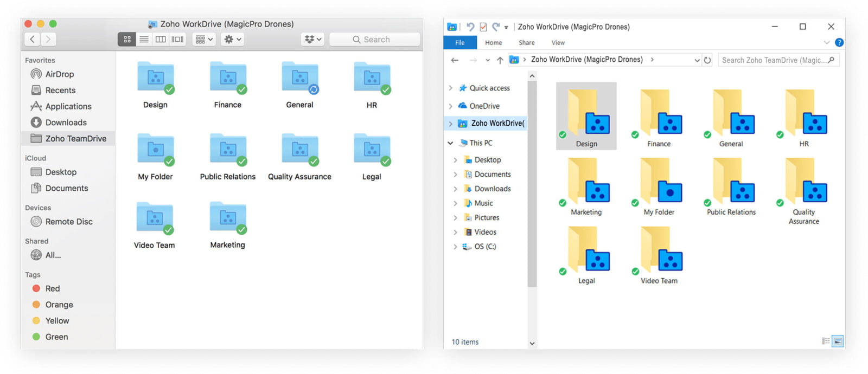Switch Finder to column view

161,39
